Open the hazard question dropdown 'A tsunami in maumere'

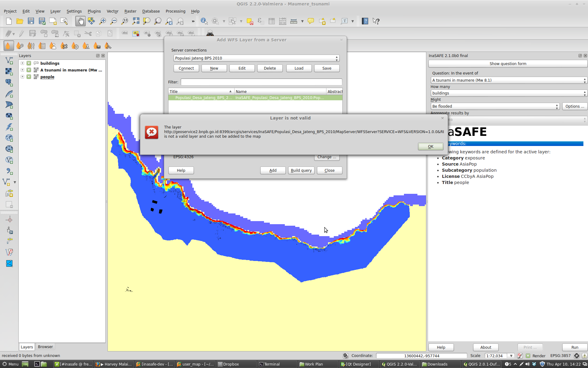tap(509, 80)
